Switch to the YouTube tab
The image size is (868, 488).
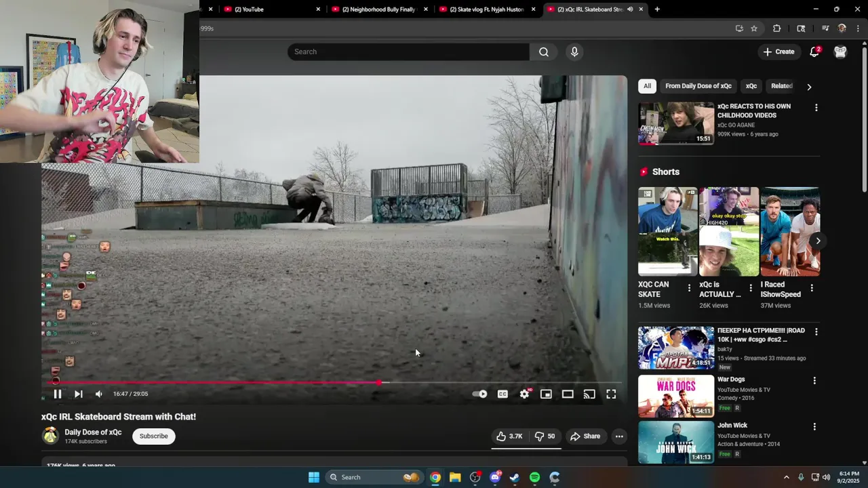(271, 9)
